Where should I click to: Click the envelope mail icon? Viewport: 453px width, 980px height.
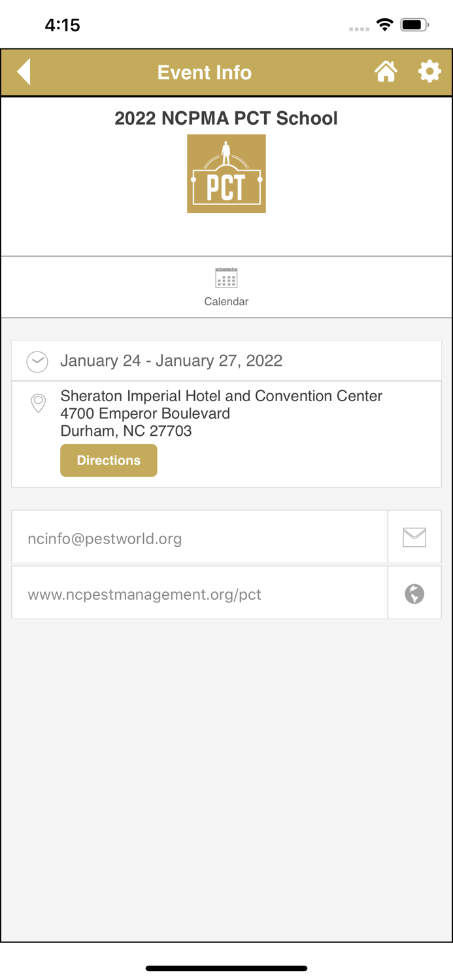click(414, 537)
